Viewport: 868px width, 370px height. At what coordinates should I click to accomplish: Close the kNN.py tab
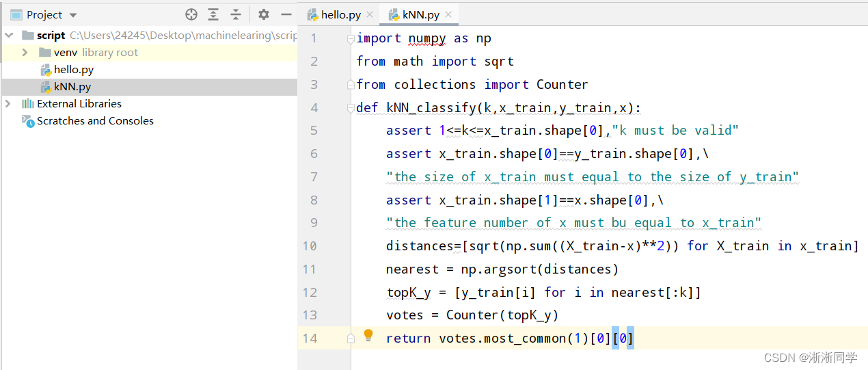[448, 14]
